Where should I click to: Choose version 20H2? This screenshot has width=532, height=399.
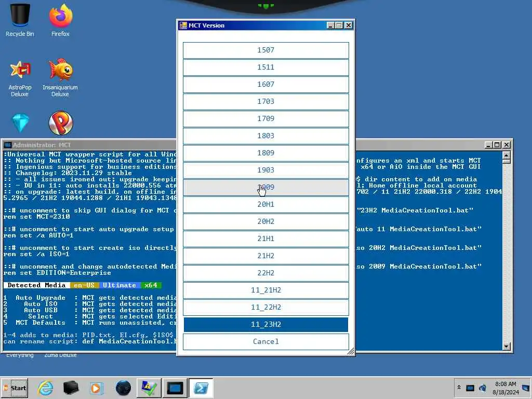coord(265,221)
